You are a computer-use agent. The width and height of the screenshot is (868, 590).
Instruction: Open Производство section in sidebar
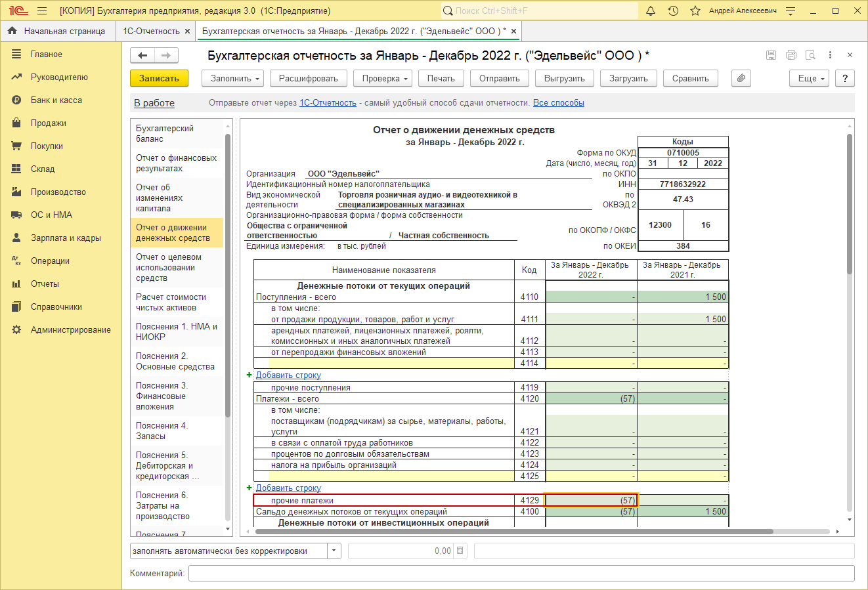(58, 192)
